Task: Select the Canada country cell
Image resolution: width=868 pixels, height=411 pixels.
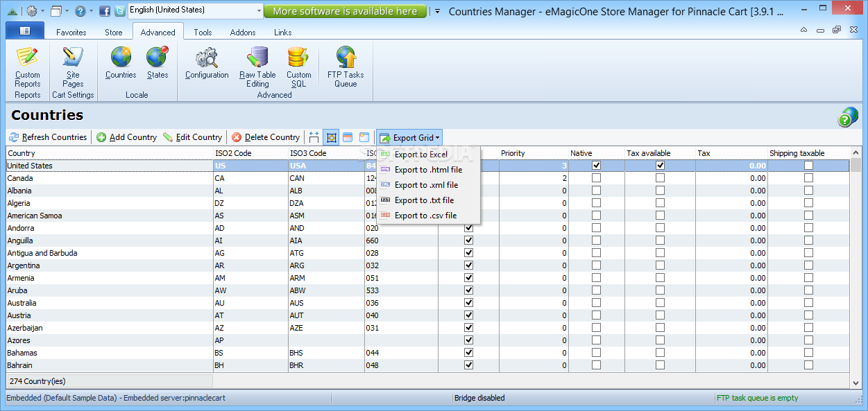Action: pos(110,178)
